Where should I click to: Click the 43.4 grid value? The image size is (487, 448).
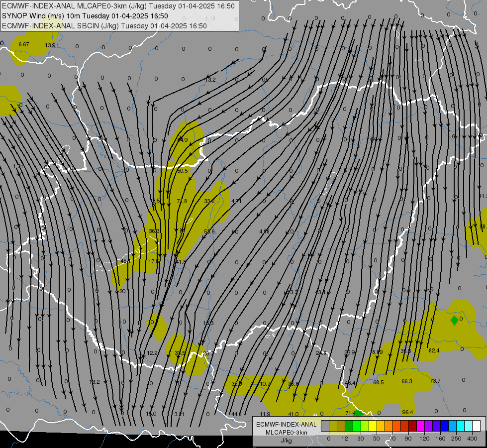[x=320, y=292]
